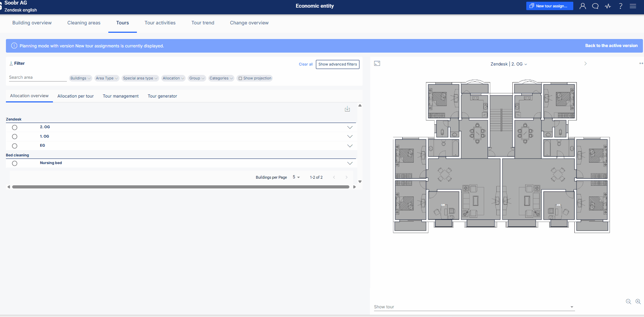Click the export download icon
This screenshot has width=644, height=317.
click(347, 109)
